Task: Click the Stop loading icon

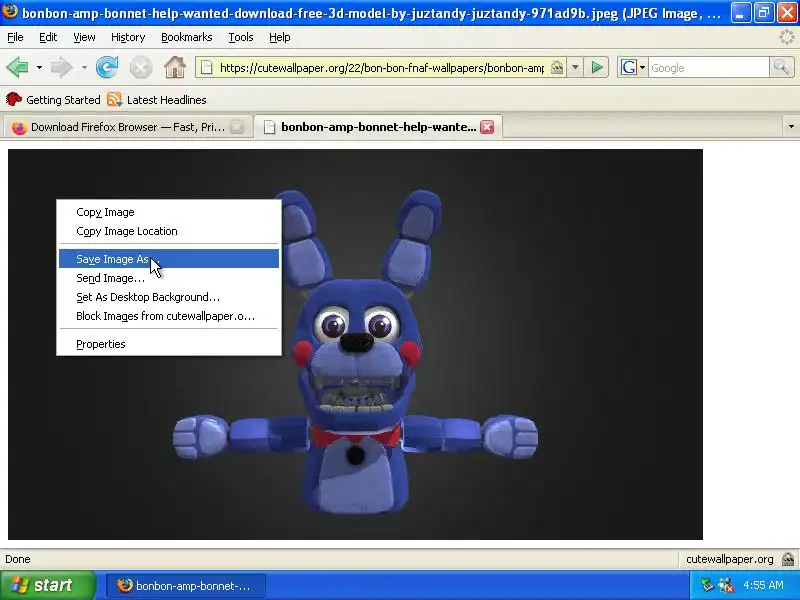Action: coord(140,67)
